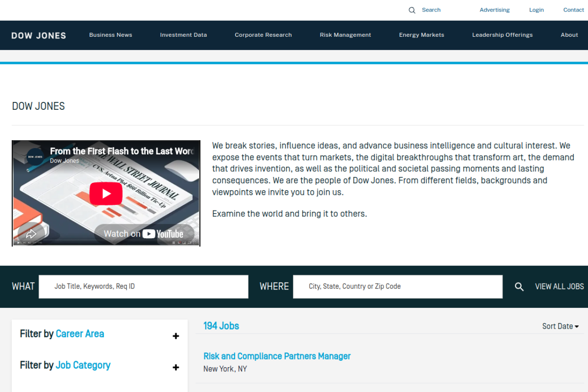This screenshot has width=588, height=392.
Task: Open the Energy Markets menu
Action: pyautogui.click(x=422, y=35)
